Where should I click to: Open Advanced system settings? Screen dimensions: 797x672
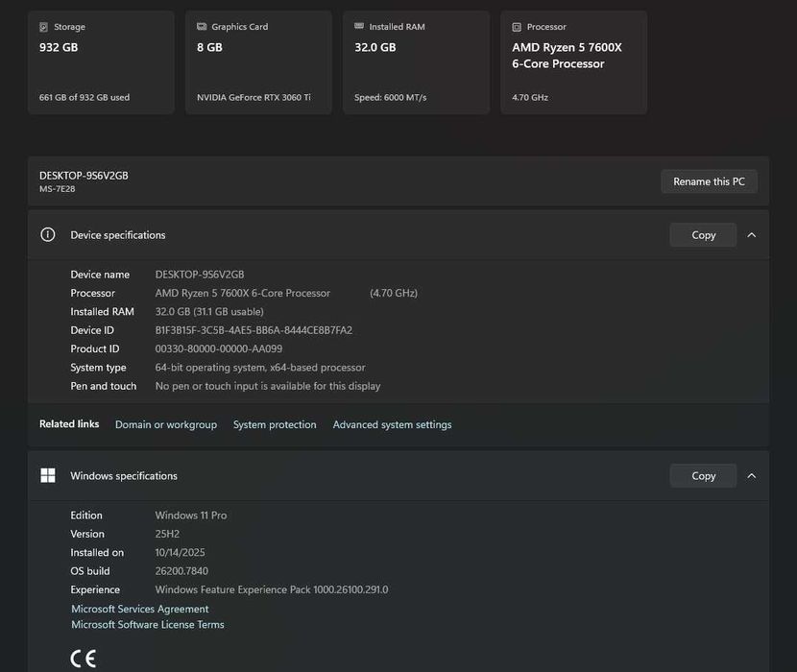coord(392,424)
